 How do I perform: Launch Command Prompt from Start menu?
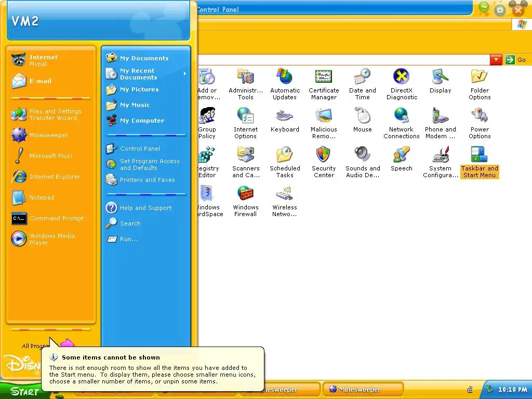point(51,218)
